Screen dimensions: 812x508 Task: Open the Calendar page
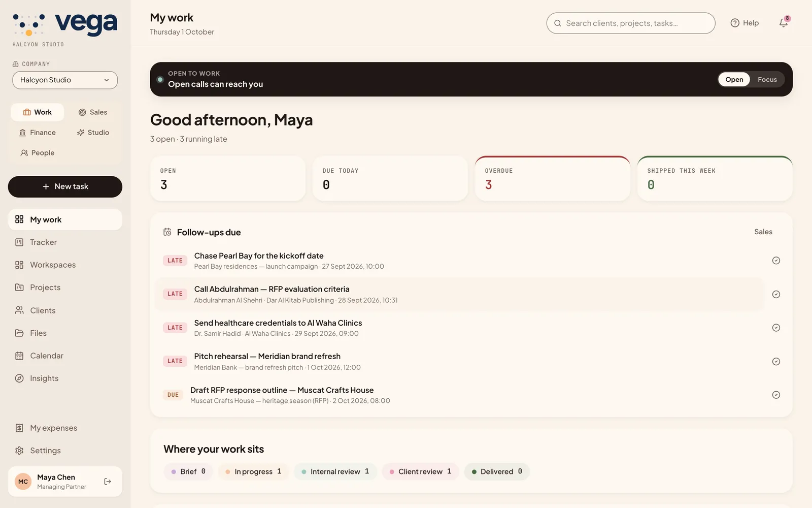point(65,356)
